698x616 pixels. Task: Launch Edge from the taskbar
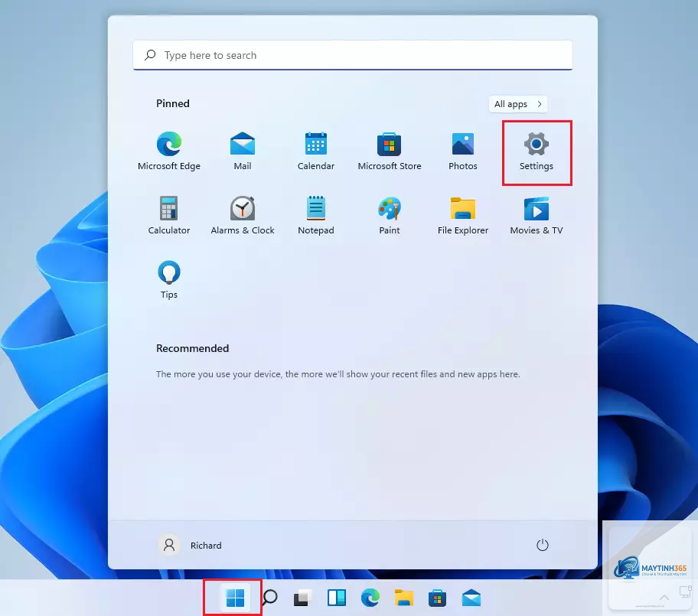pyautogui.click(x=370, y=598)
